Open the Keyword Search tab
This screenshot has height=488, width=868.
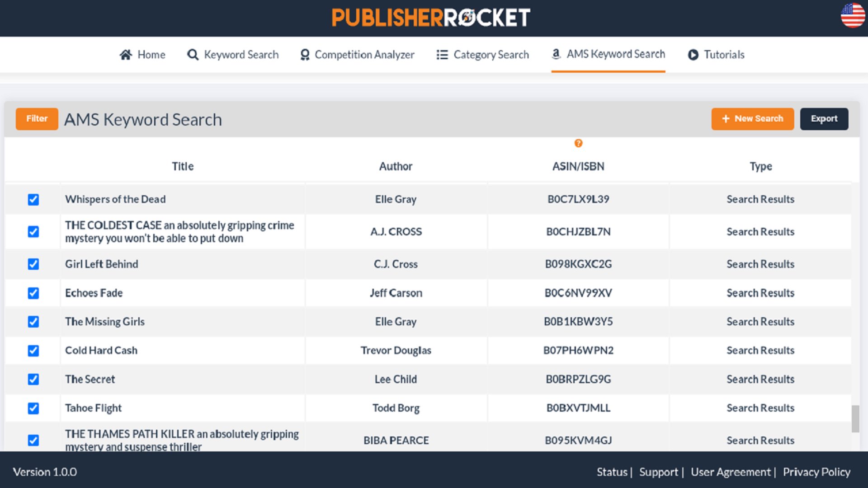click(x=233, y=54)
